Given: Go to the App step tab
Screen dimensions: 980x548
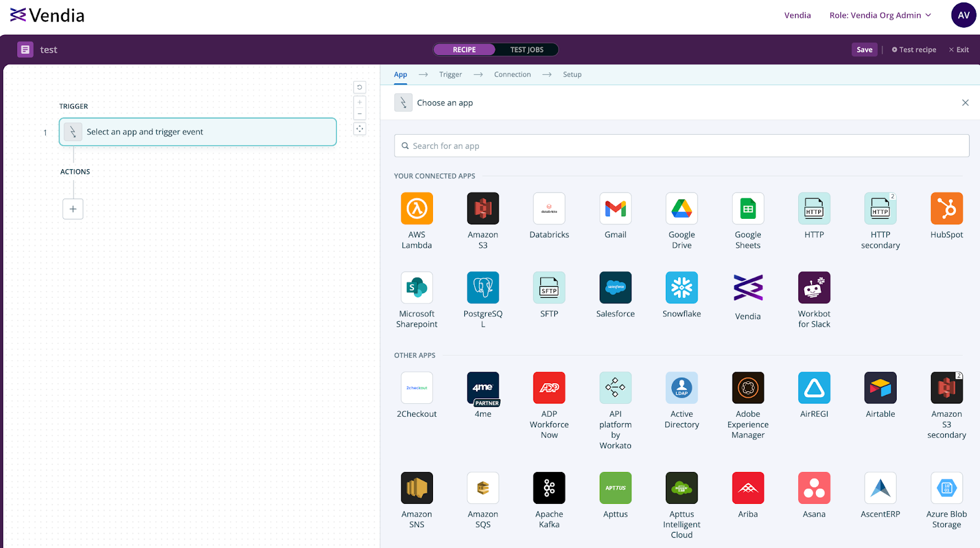Looking at the screenshot, I should pyautogui.click(x=401, y=74).
